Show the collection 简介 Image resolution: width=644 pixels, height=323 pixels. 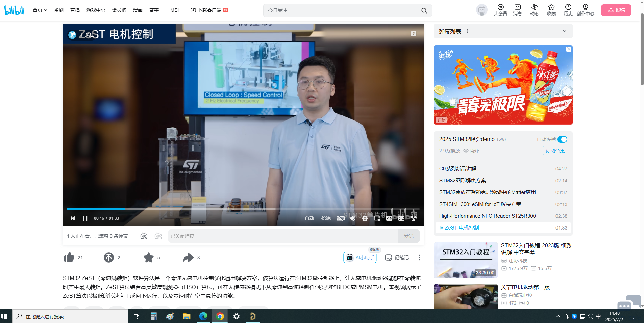click(471, 151)
